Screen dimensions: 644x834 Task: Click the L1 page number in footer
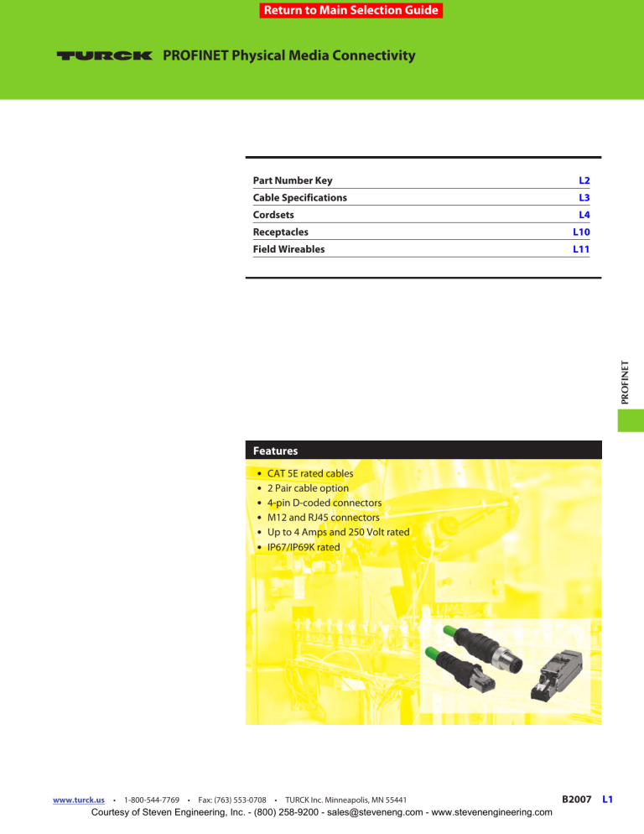607,799
